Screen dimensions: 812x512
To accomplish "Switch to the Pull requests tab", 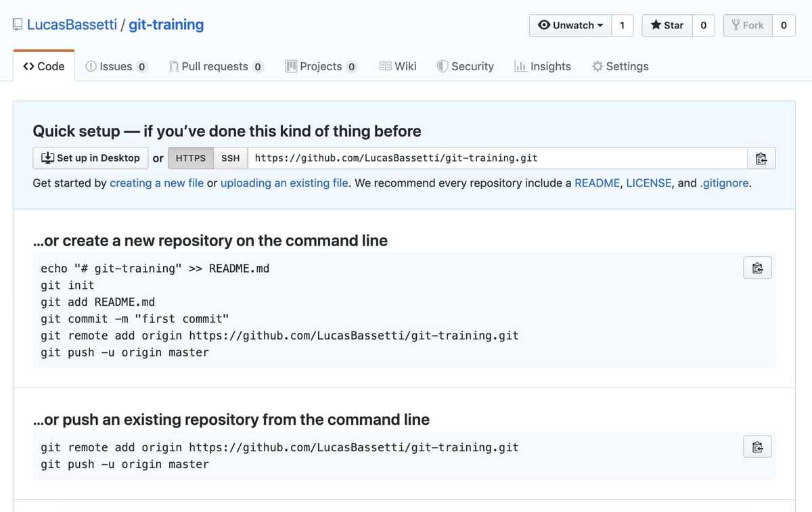I will tap(215, 66).
